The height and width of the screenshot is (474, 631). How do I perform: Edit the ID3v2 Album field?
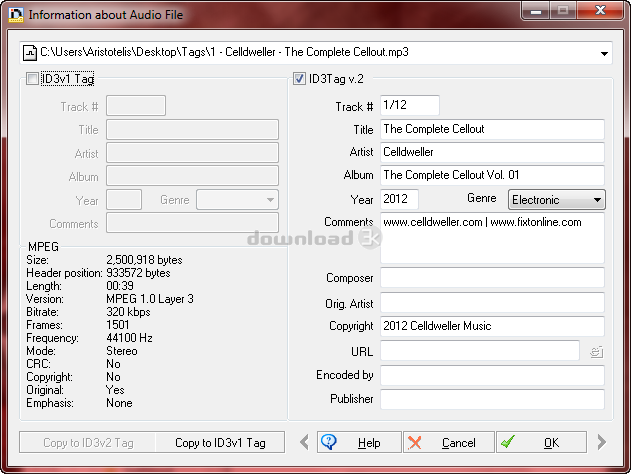pyautogui.click(x=492, y=175)
